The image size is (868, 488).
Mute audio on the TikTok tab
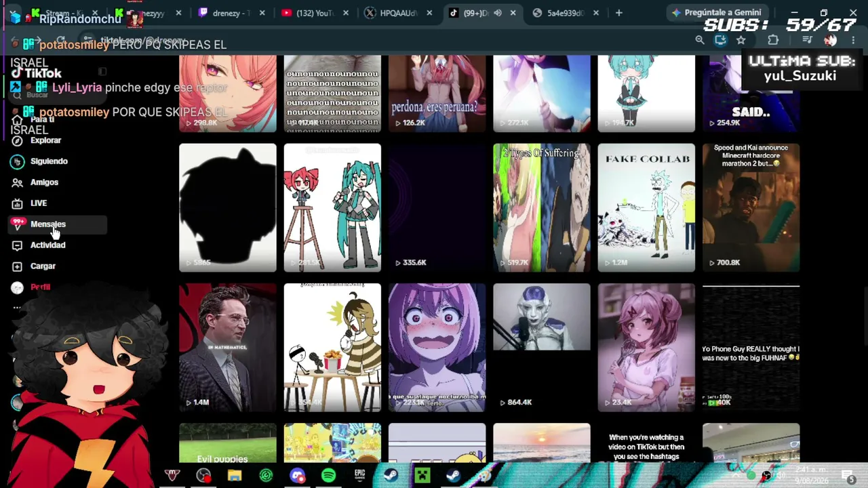coord(498,13)
